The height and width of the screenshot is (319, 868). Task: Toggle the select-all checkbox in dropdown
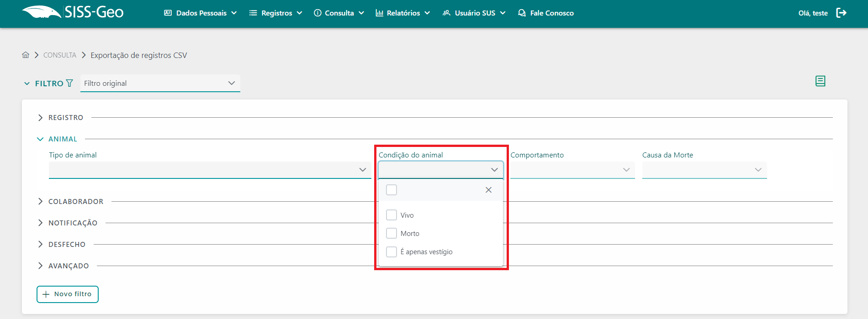pyautogui.click(x=392, y=190)
